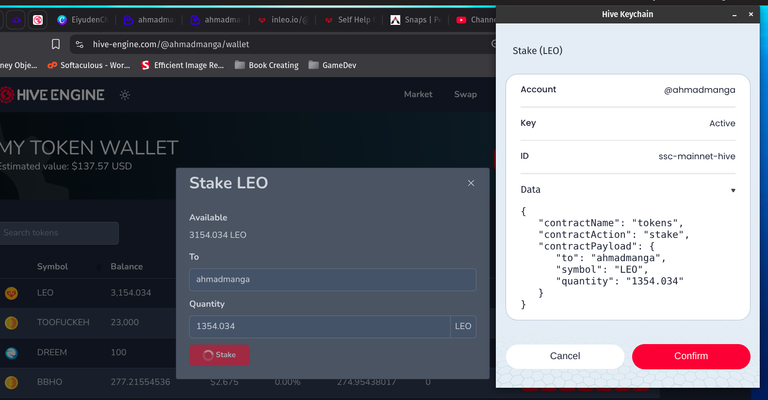Screen dimensions: 768x400
Task: Select the TOOFUCKEH symbol text
Action: coord(63,322)
